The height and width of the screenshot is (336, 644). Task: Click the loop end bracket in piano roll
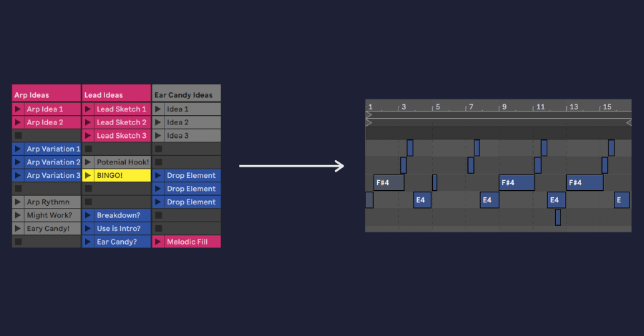point(629,122)
